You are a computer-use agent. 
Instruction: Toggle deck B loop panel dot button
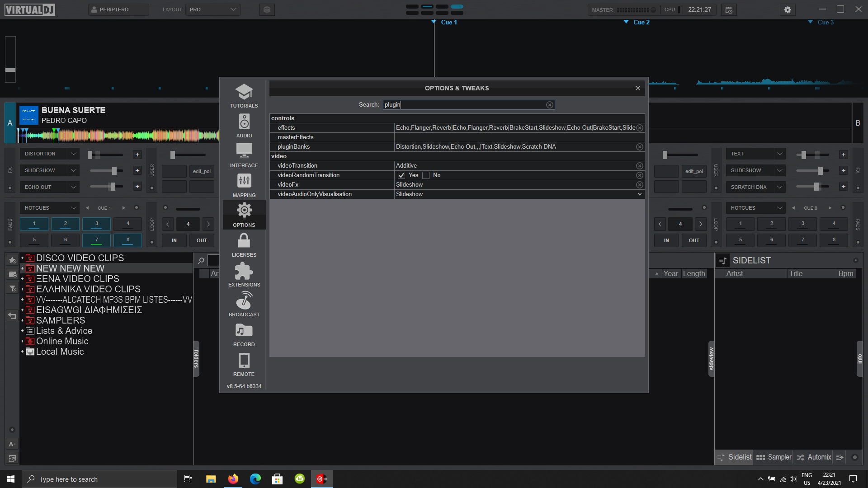coord(716,242)
